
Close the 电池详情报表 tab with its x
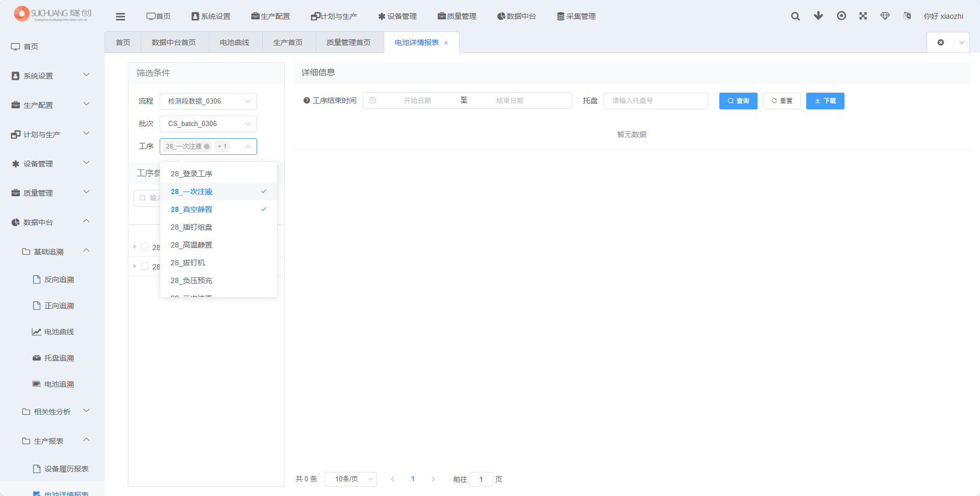coord(446,43)
